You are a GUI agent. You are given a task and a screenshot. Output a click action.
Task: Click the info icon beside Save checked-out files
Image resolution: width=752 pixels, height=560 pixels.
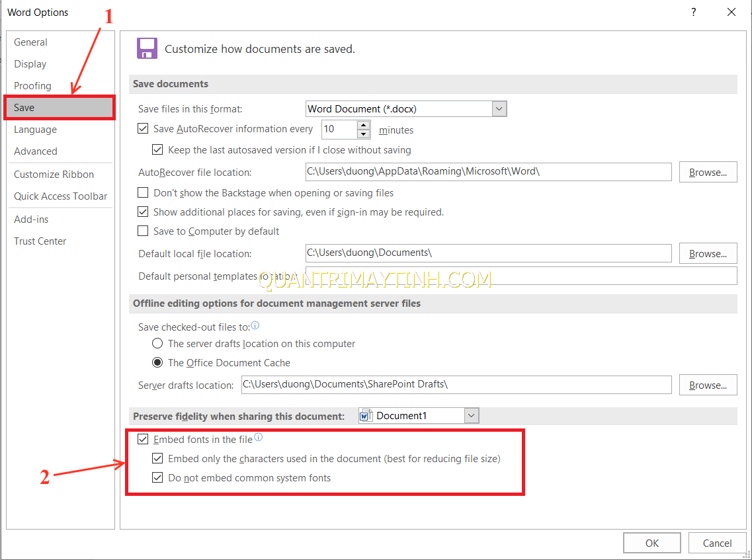point(255,325)
